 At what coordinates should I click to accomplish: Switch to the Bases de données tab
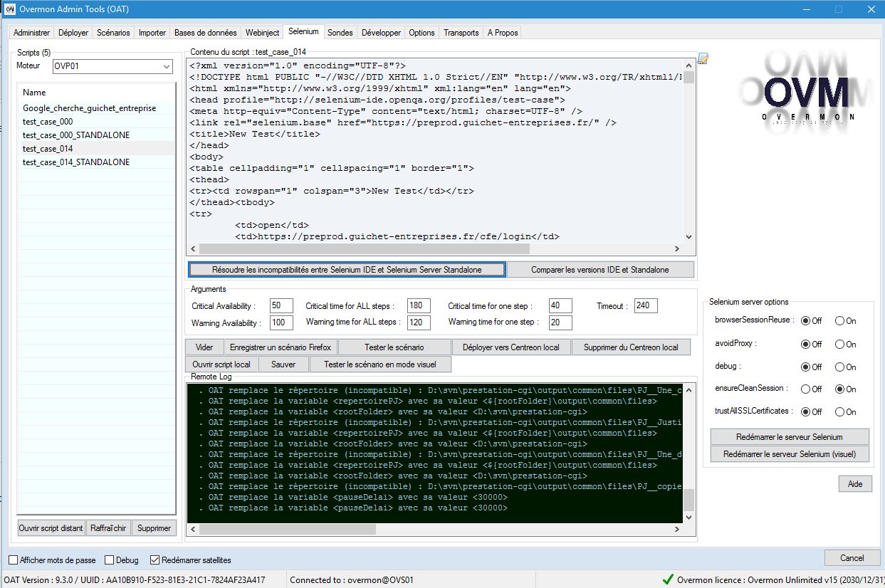[x=206, y=33]
